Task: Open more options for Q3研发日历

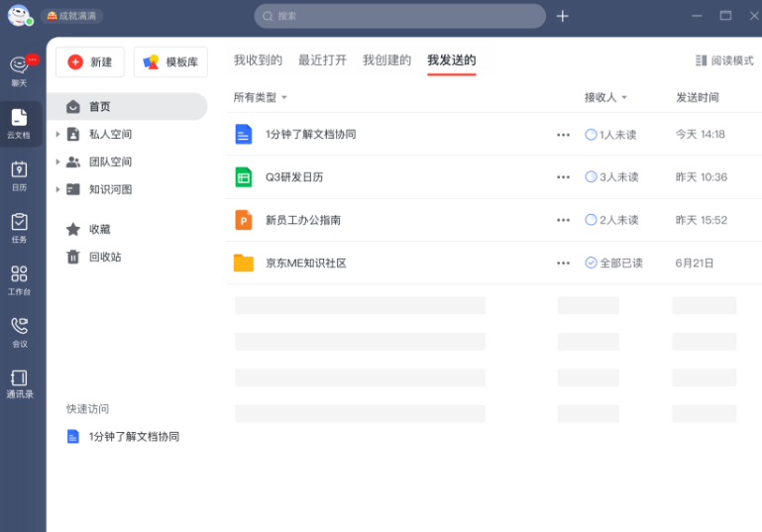Action: pyautogui.click(x=563, y=177)
